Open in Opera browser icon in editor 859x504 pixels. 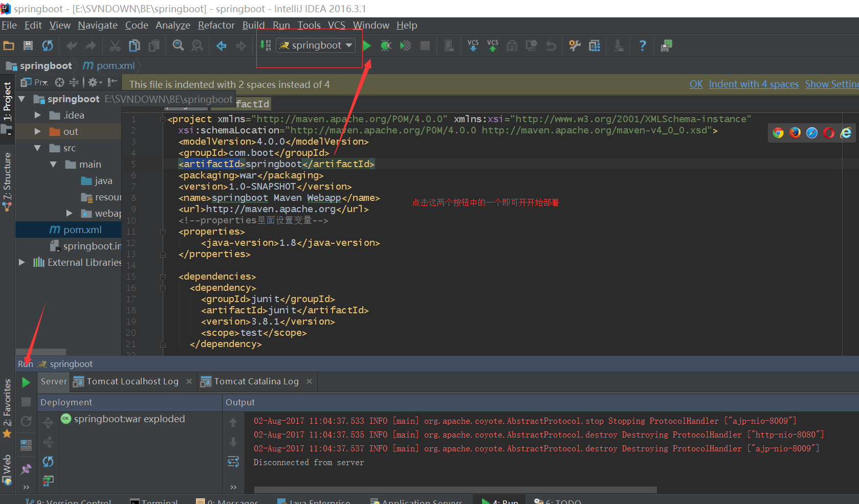(829, 133)
